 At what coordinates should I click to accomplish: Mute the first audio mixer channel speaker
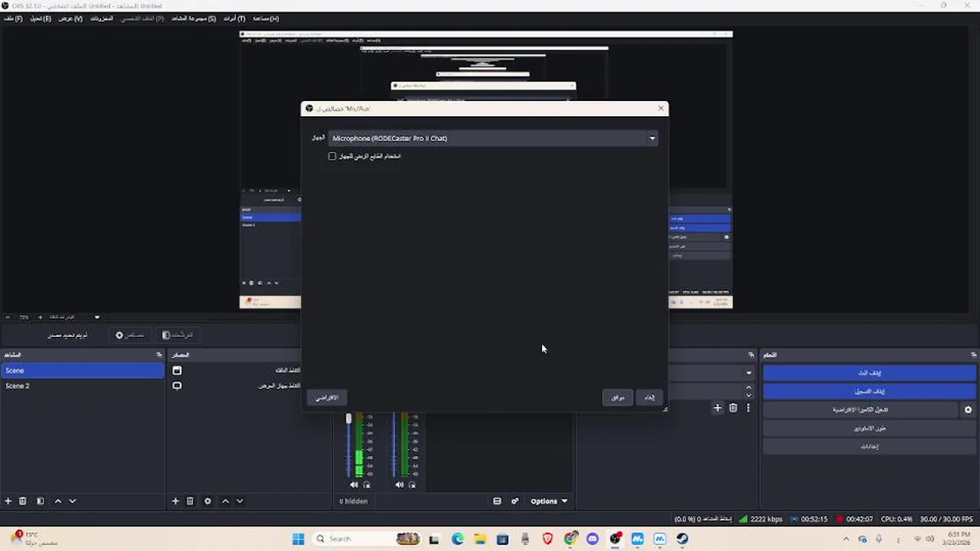pyautogui.click(x=354, y=484)
